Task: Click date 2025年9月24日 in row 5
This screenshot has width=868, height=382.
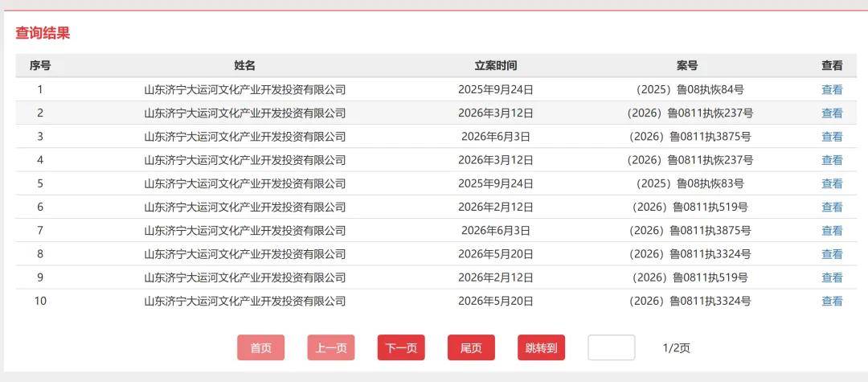Action: 495,184
